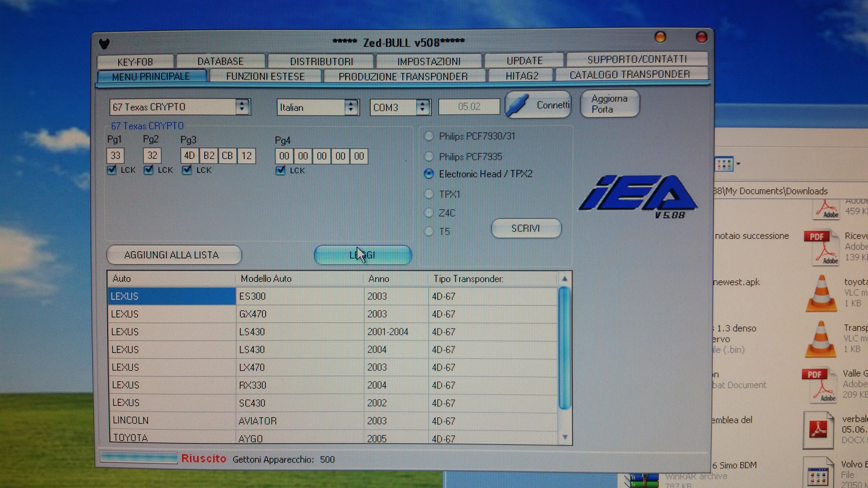Viewport: 868px width, 488px height.
Task: Open the SUPPORTO/CONTATTI tab
Action: point(637,59)
